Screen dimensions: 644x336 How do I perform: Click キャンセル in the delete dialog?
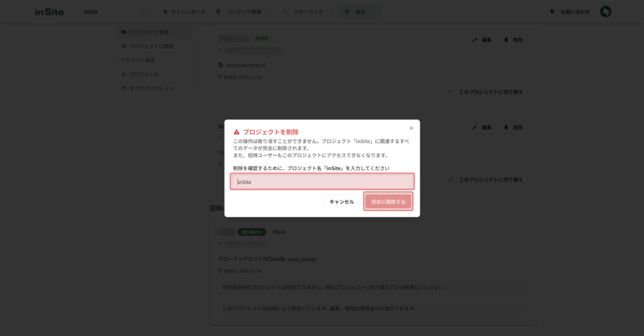(341, 202)
